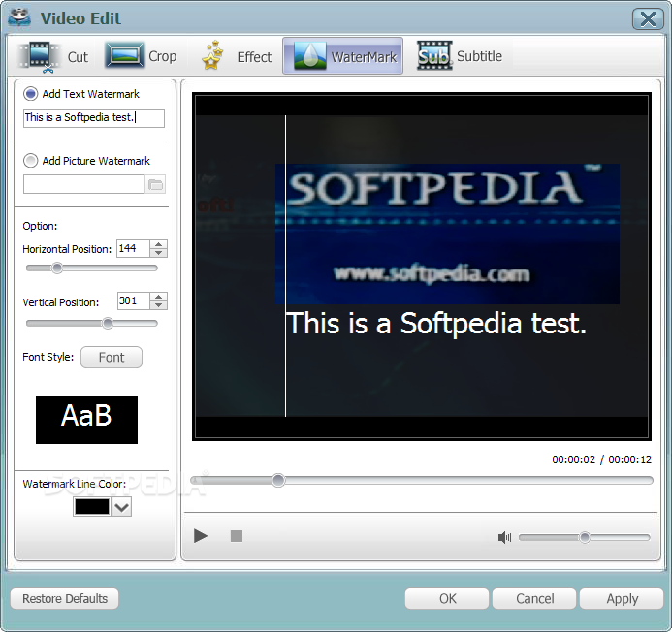Image resolution: width=672 pixels, height=632 pixels.
Task: Click the Subtitle Sub icon
Action: (434, 55)
